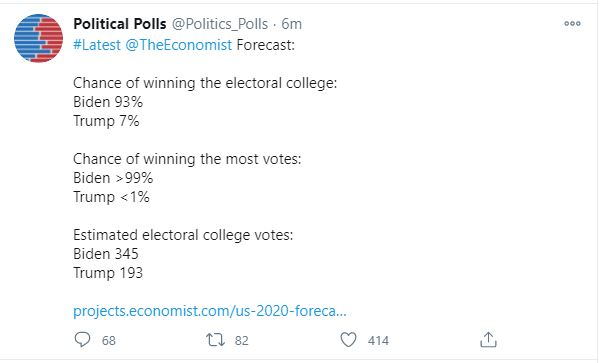
Task: Click the 'Estimated electoral college votes' line
Action: click(x=183, y=235)
